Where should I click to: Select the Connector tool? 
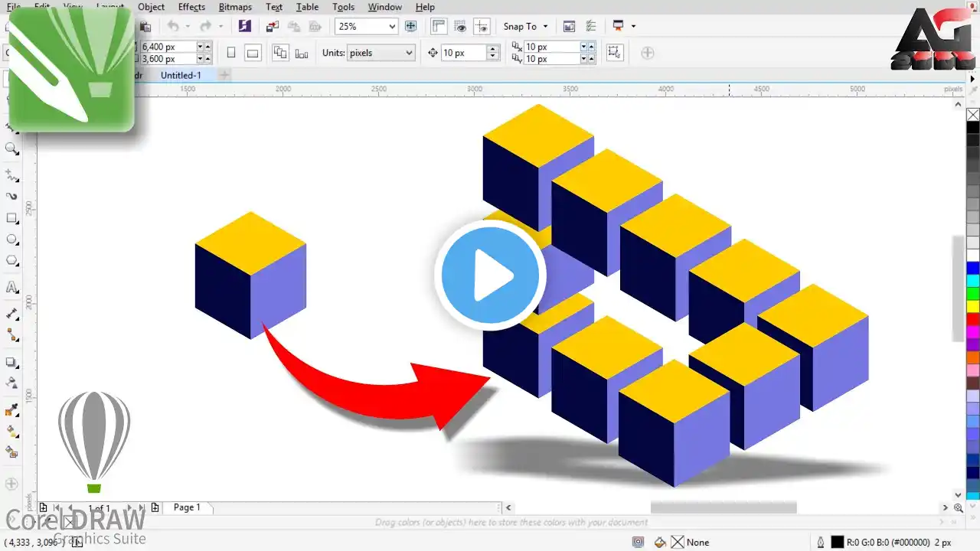coord(12,335)
